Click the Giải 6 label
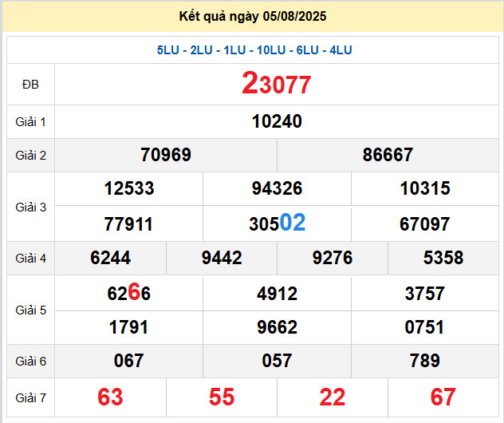Screen dimensions: 504x423 click(30, 362)
